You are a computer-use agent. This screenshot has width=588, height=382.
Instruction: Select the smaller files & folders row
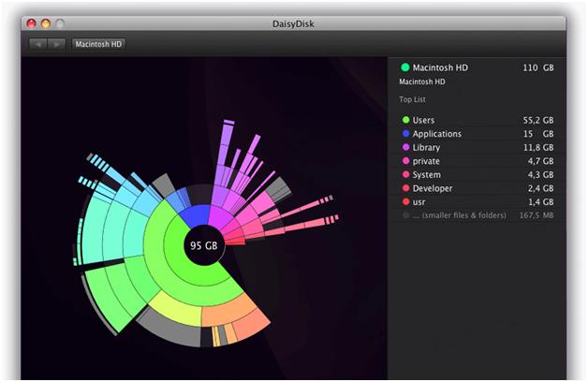pyautogui.click(x=478, y=215)
